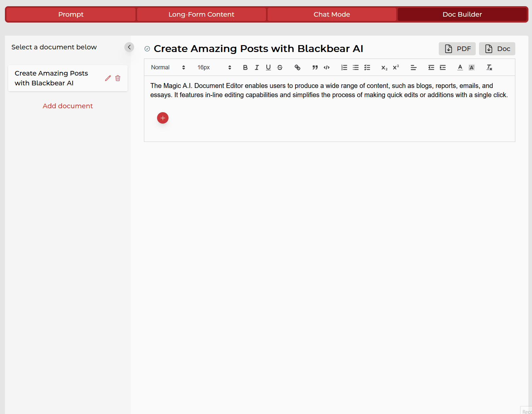Open the Long-Form Content tab
The image size is (532, 414).
[201, 14]
